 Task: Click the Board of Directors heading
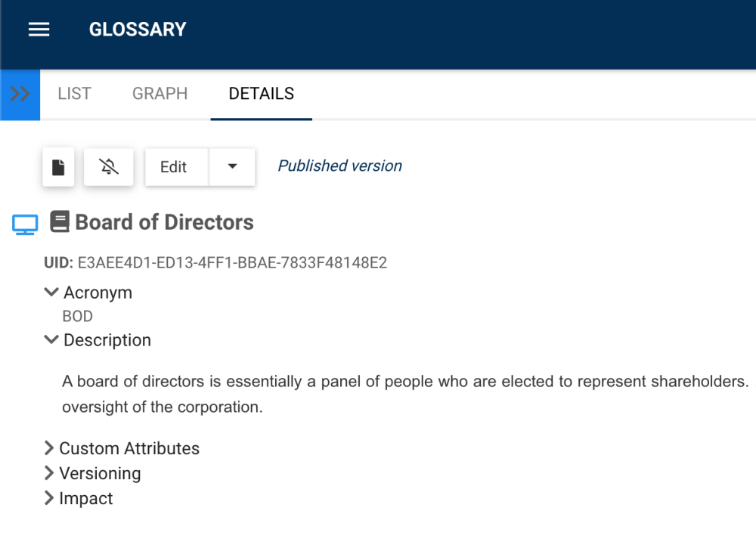click(x=164, y=222)
